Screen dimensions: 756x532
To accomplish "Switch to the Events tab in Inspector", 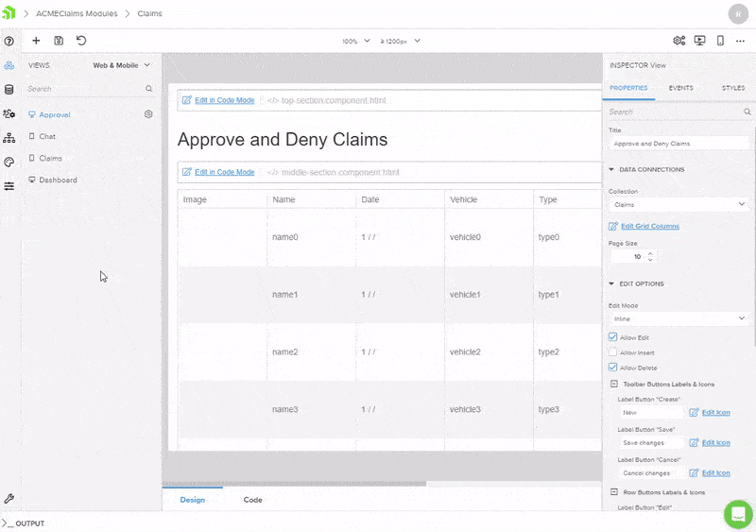I will [x=680, y=88].
